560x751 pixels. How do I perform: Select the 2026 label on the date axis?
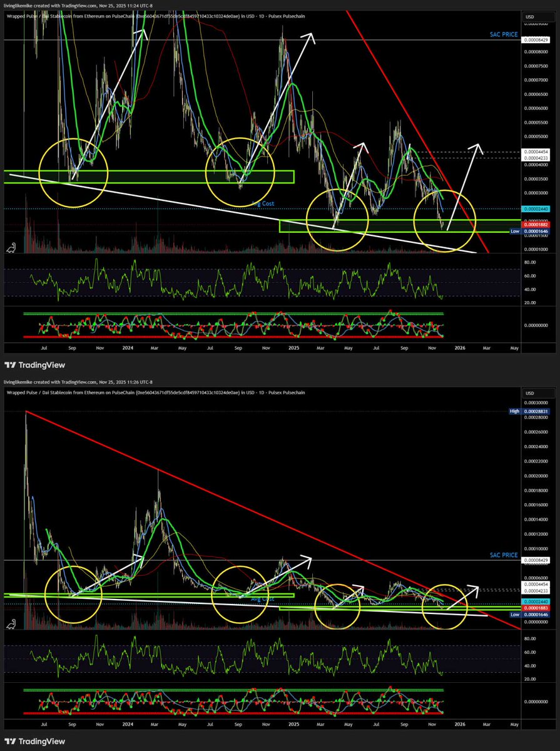coord(460,348)
